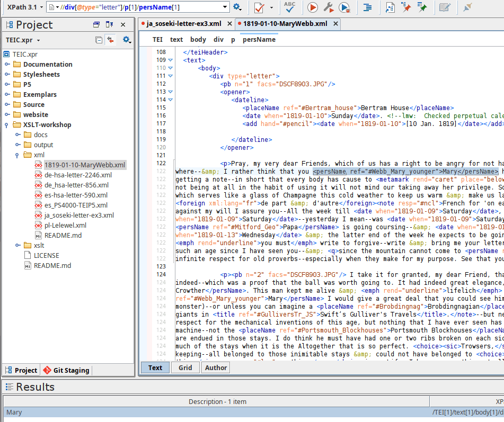504x422 pixels.
Task: Apply the transformation scenario play button
Action: (312, 7)
